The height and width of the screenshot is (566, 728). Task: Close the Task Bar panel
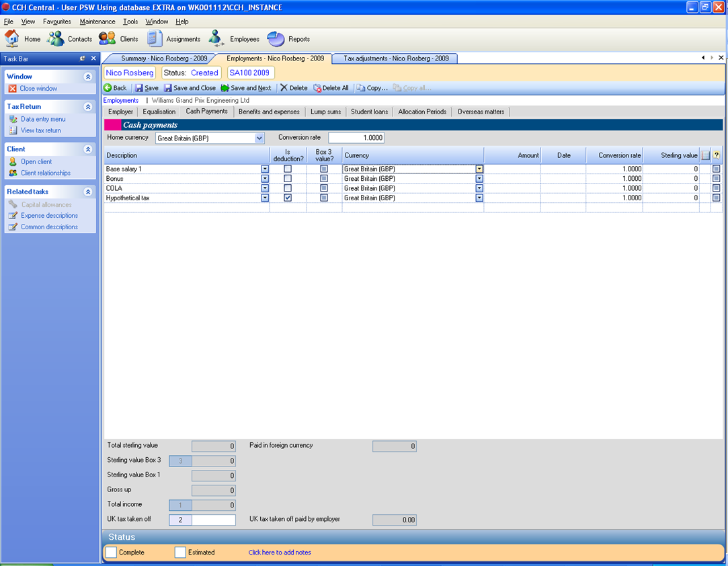click(x=93, y=58)
